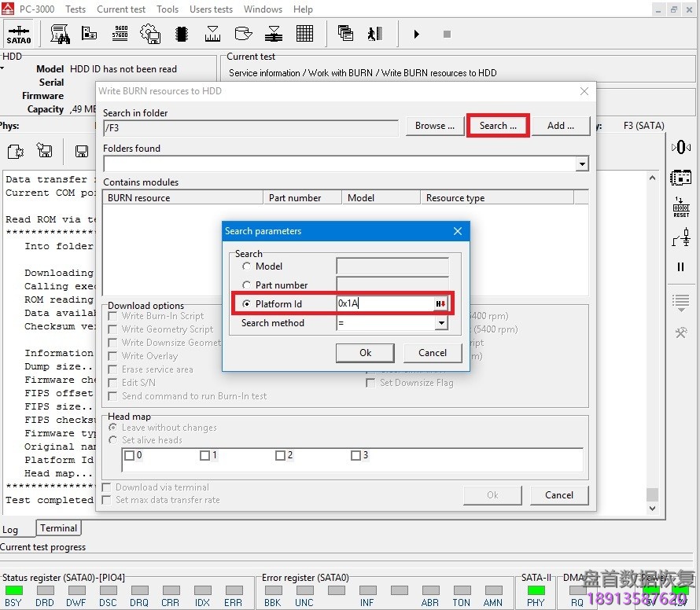Click the 9600/57600 baud rate icon
700x610 pixels.
pos(120,34)
